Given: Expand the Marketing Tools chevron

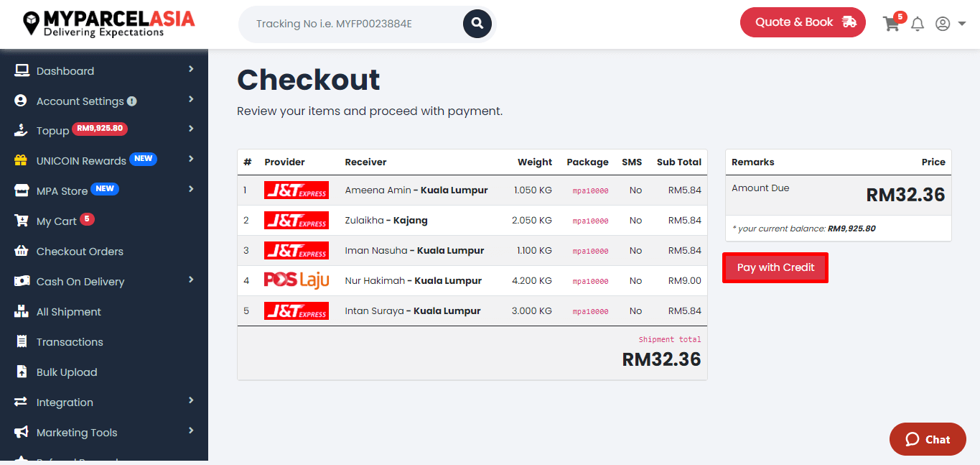Looking at the screenshot, I should (191, 431).
